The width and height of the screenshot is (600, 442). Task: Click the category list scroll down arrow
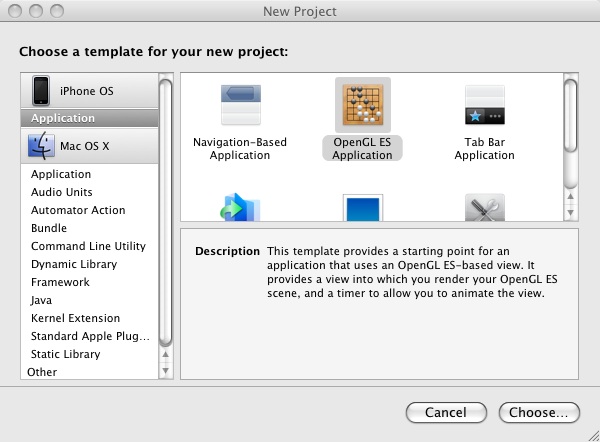pyautogui.click(x=166, y=370)
